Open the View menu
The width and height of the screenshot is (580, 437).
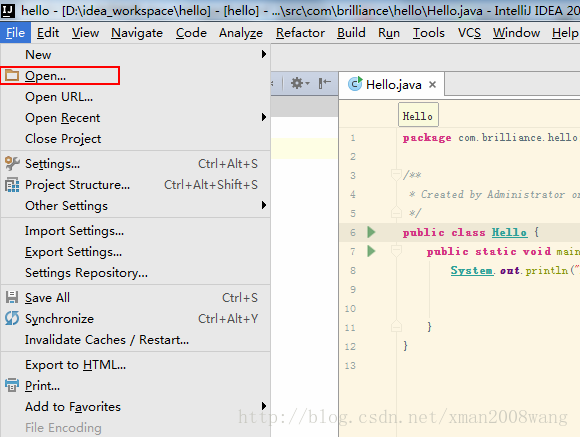pos(85,33)
